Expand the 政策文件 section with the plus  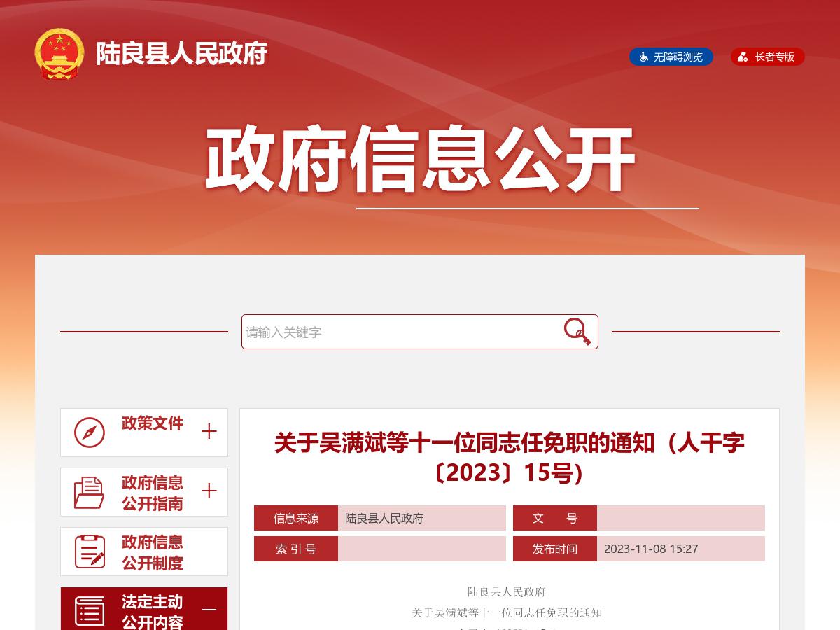click(209, 432)
